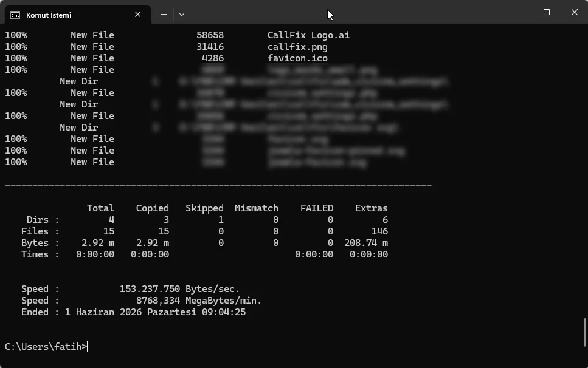Click the file name CallFix Logo.ai
The height and width of the screenshot is (368, 588).
(308, 35)
